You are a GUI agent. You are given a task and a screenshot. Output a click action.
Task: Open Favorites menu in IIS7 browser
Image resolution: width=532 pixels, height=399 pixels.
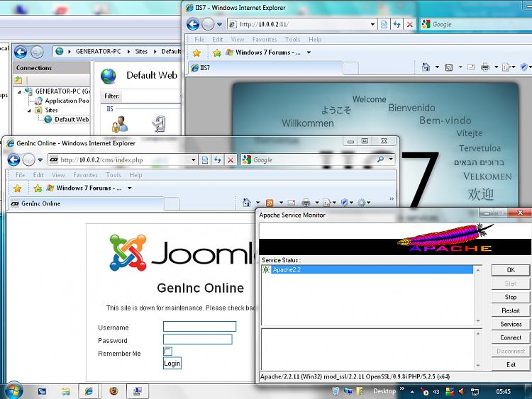pos(265,40)
